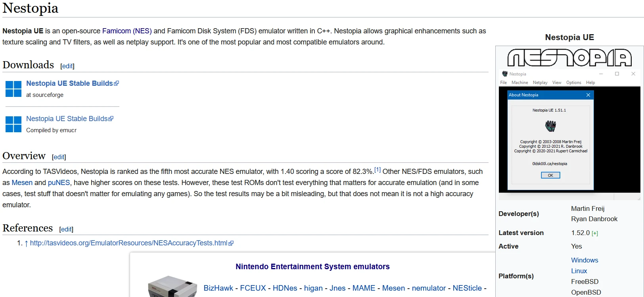Open the higan emulator link
The height and width of the screenshot is (297, 644).
(313, 288)
